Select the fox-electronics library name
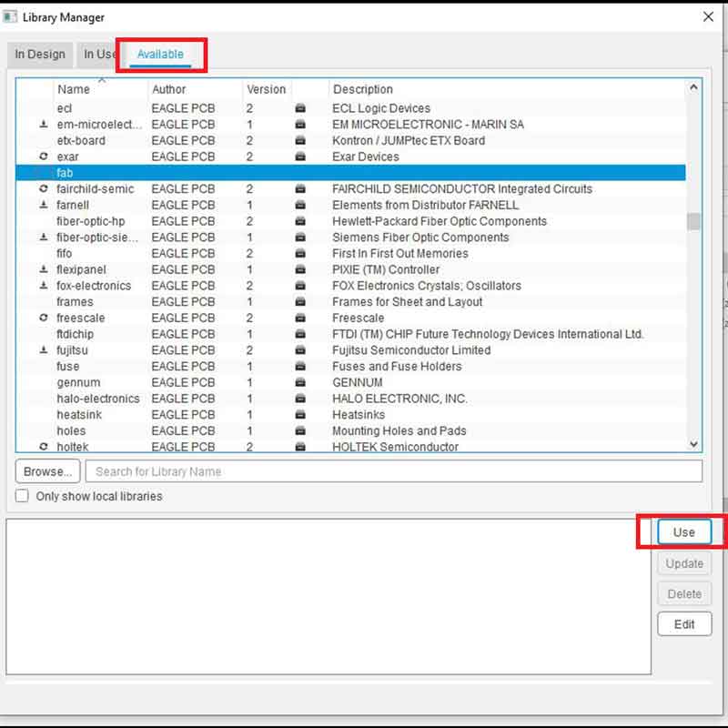This screenshot has width=728, height=728. click(94, 286)
